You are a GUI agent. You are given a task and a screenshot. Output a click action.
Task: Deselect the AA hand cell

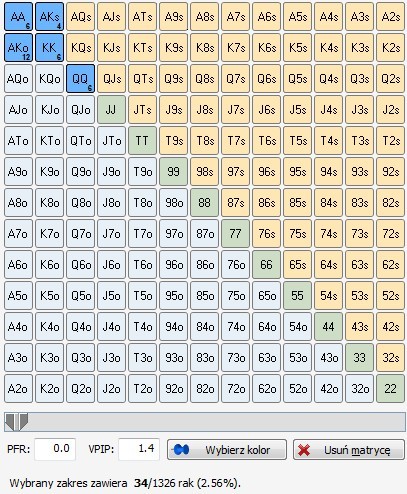click(18, 17)
